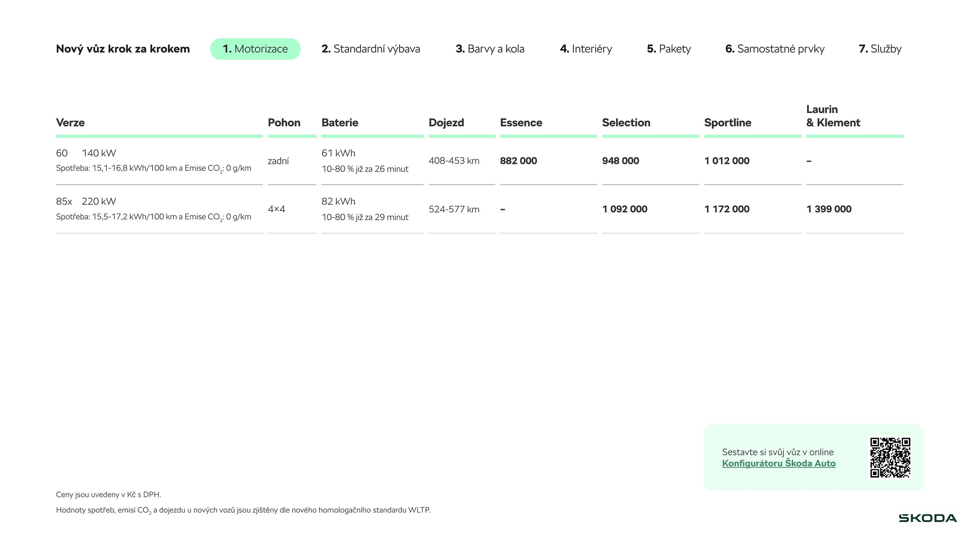Select Laurin & Klement price 1 399 000

click(x=829, y=209)
